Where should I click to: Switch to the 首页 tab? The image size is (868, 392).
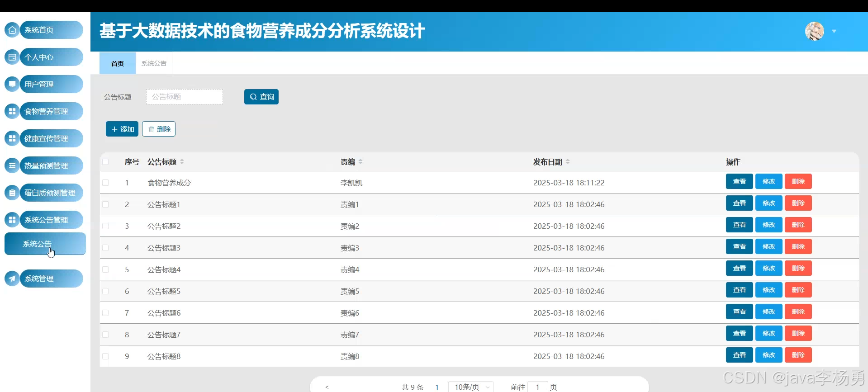point(118,63)
